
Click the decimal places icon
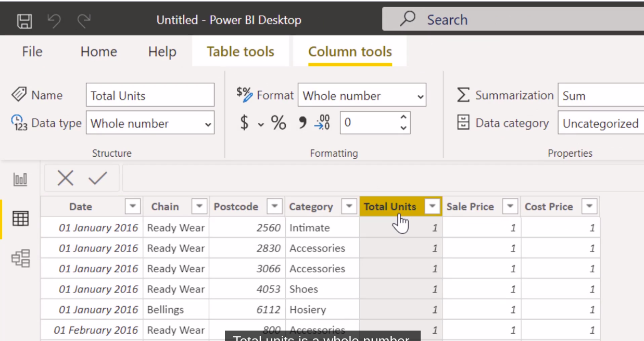[x=322, y=123]
